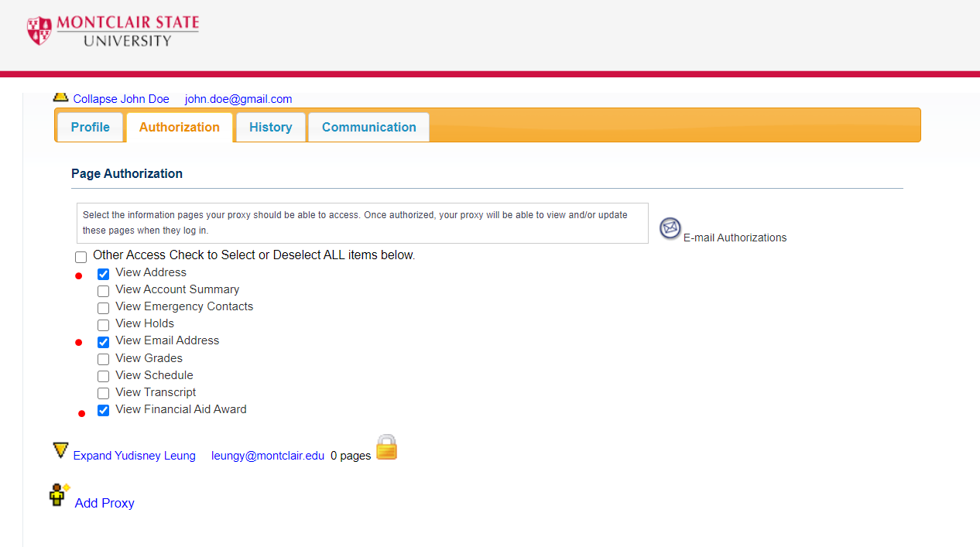Click the Montclair State University logo

coord(113,31)
